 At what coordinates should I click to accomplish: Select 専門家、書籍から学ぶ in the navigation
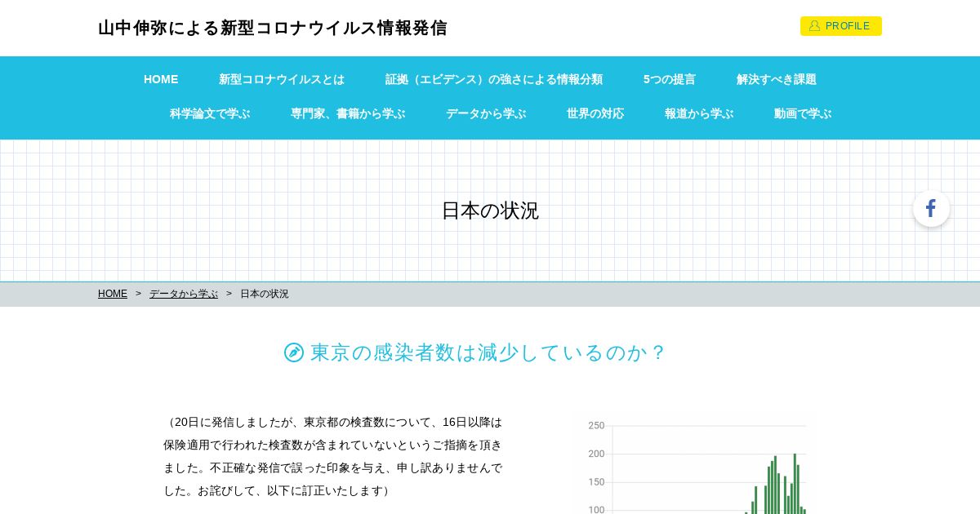click(348, 113)
